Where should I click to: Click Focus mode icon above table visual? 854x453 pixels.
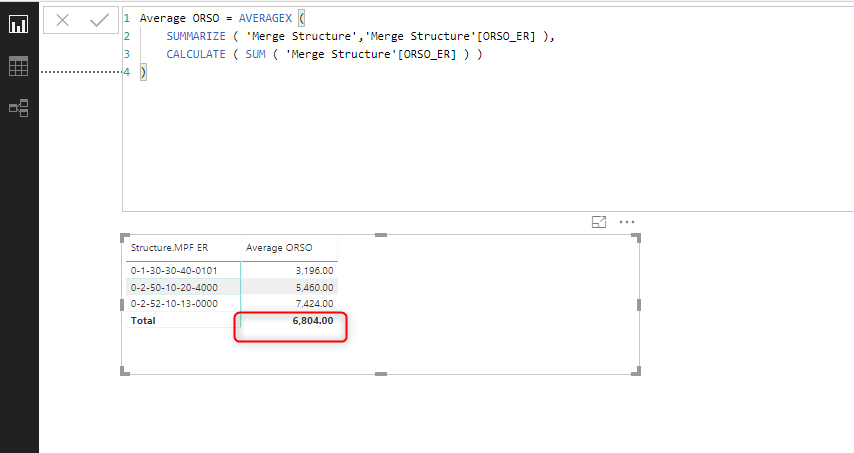click(599, 222)
